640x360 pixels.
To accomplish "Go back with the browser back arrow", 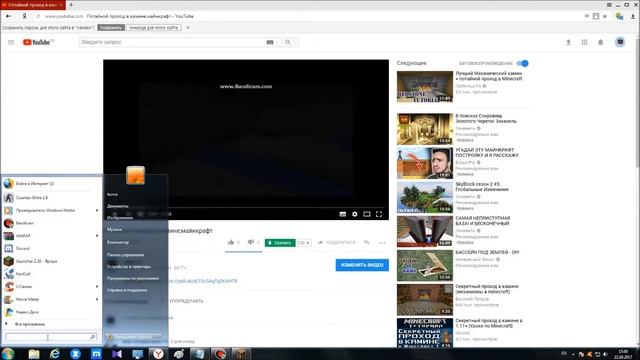I will (9, 16).
